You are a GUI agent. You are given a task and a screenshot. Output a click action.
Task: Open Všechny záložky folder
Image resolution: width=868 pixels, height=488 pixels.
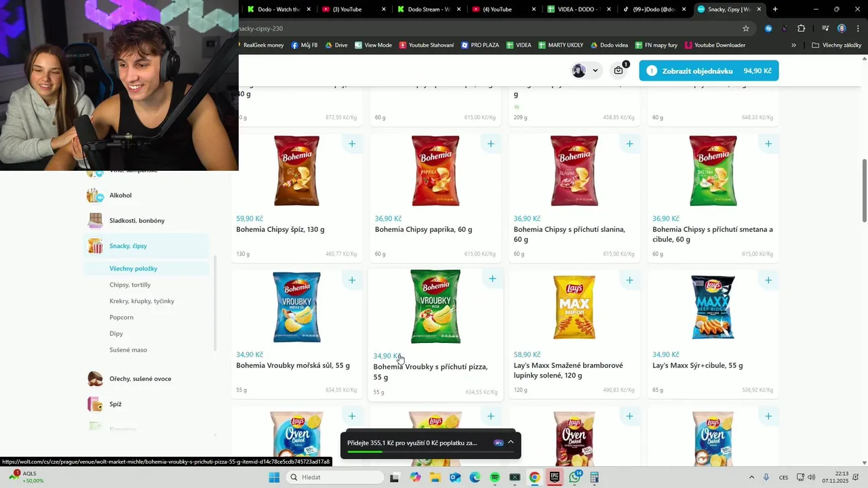(x=837, y=45)
